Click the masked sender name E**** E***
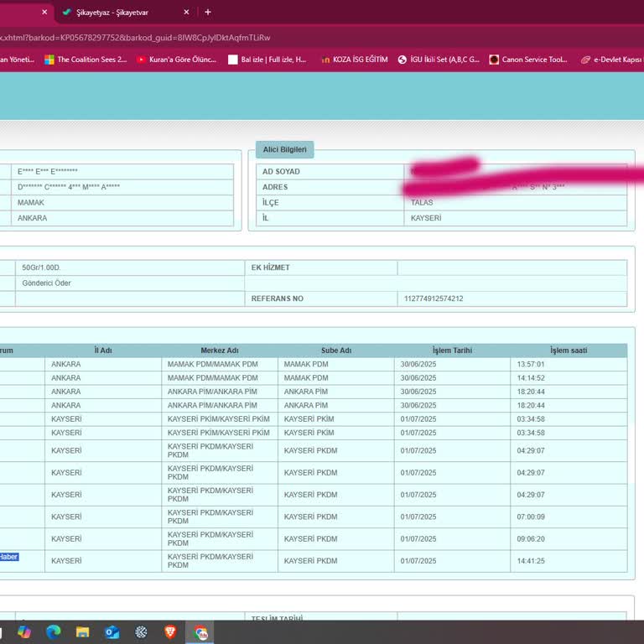Screen dimensions: 644x644 47,171
